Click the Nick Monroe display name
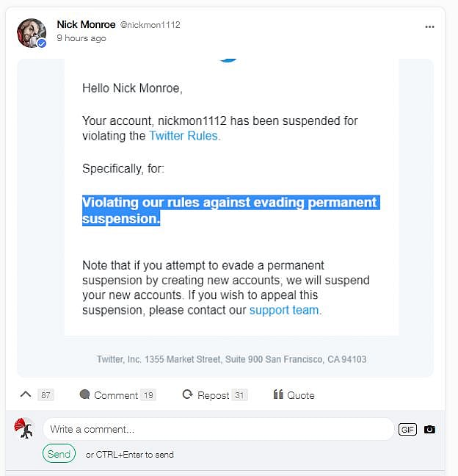This screenshot has height=476, width=458. pyautogui.click(x=86, y=24)
